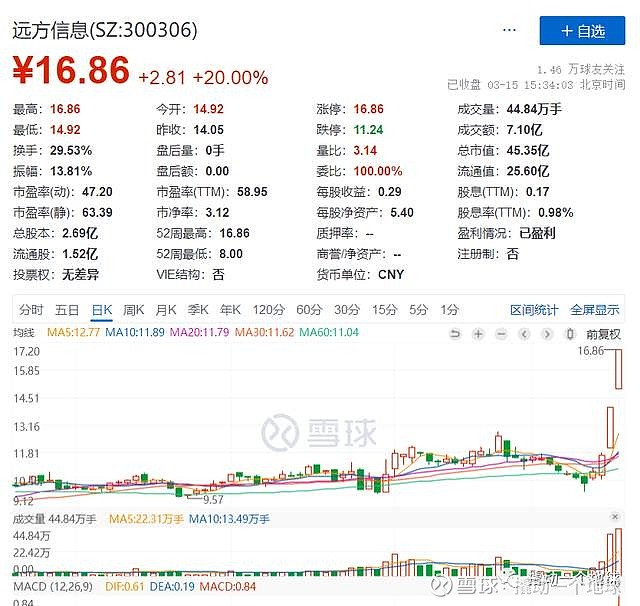640x606 pixels.
Task: Click the MA20:11.79 indicator label
Action: point(199,332)
